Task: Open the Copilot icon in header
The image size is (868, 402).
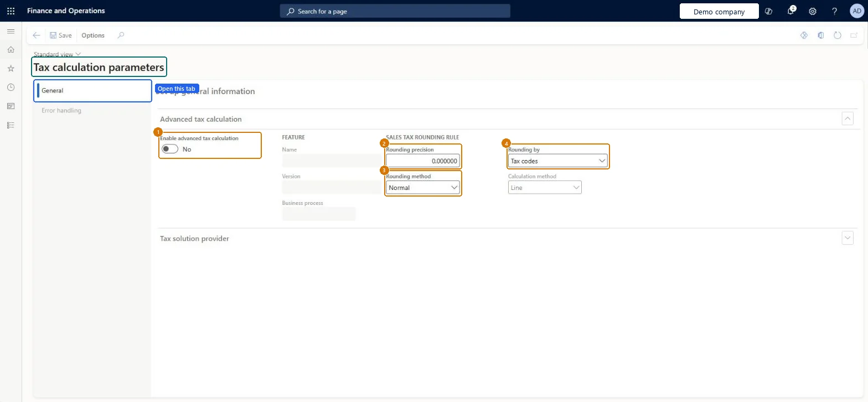Action: (x=768, y=11)
